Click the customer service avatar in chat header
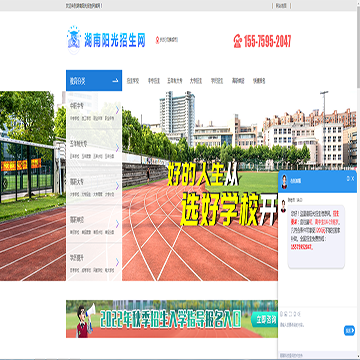The height and width of the screenshot is (360, 360). coord(284,182)
